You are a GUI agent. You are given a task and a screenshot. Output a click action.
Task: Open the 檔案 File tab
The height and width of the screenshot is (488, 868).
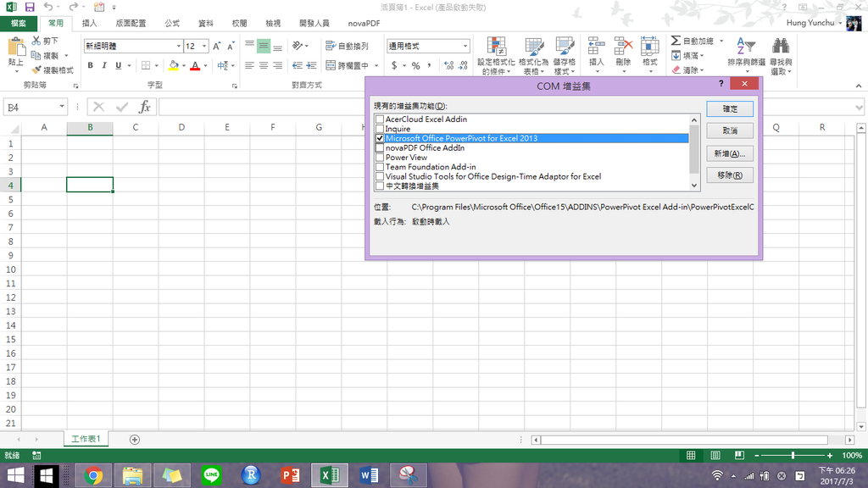19,23
